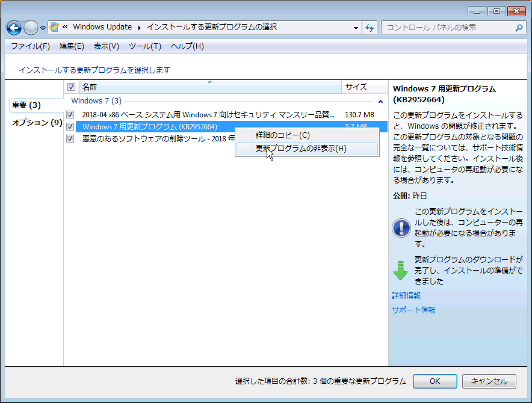Viewport: 532px width, 403px height.
Task: Click the blue exclamation restart-info icon
Action: click(x=401, y=228)
